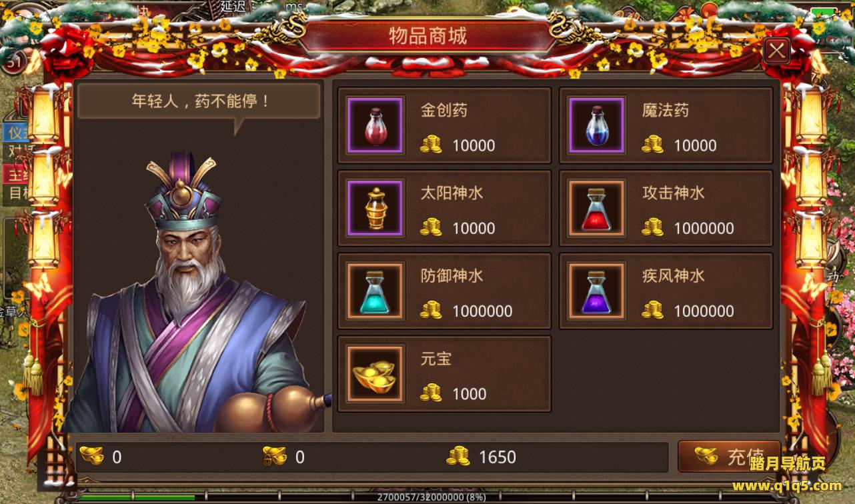This screenshot has width=855, height=504.
Task: Click the red 金创药 potion icon
Action: (x=375, y=125)
